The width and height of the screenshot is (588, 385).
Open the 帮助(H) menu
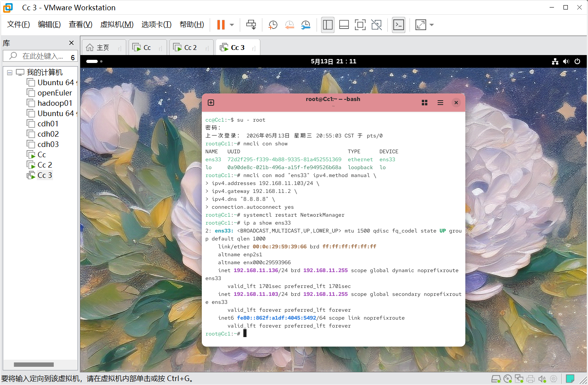[192, 25]
